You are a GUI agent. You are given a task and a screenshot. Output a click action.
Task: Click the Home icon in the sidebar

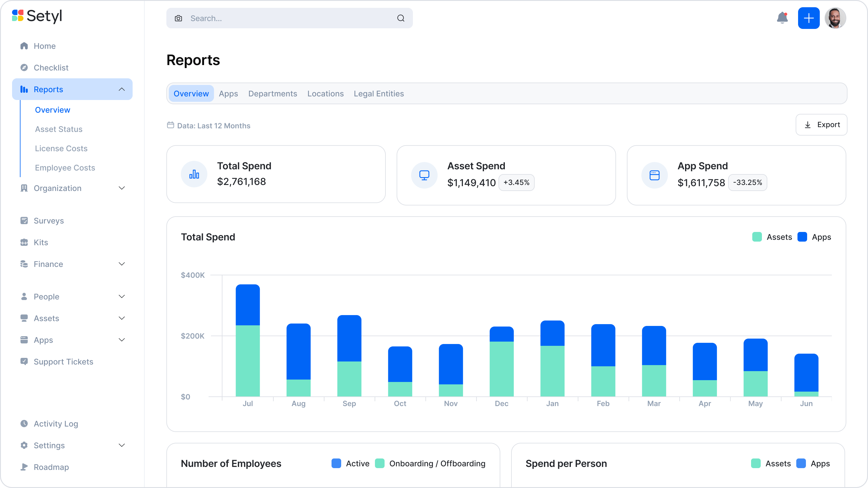point(24,46)
